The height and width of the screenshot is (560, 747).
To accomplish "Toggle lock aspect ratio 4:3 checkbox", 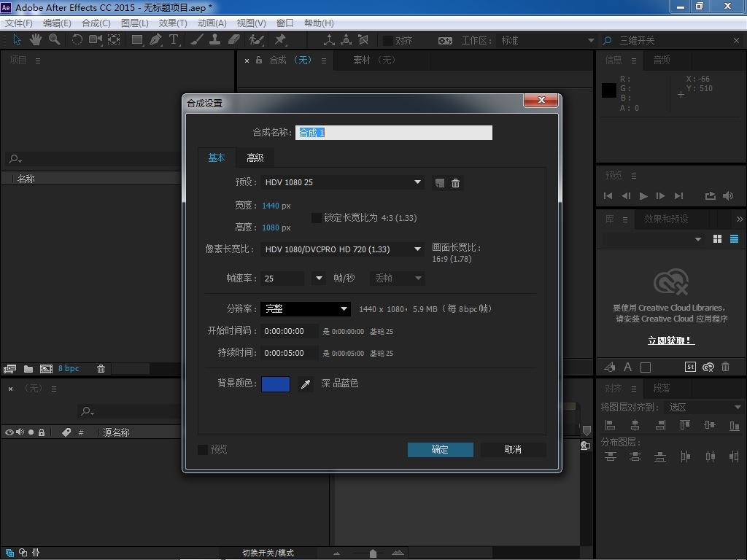I will pos(316,217).
